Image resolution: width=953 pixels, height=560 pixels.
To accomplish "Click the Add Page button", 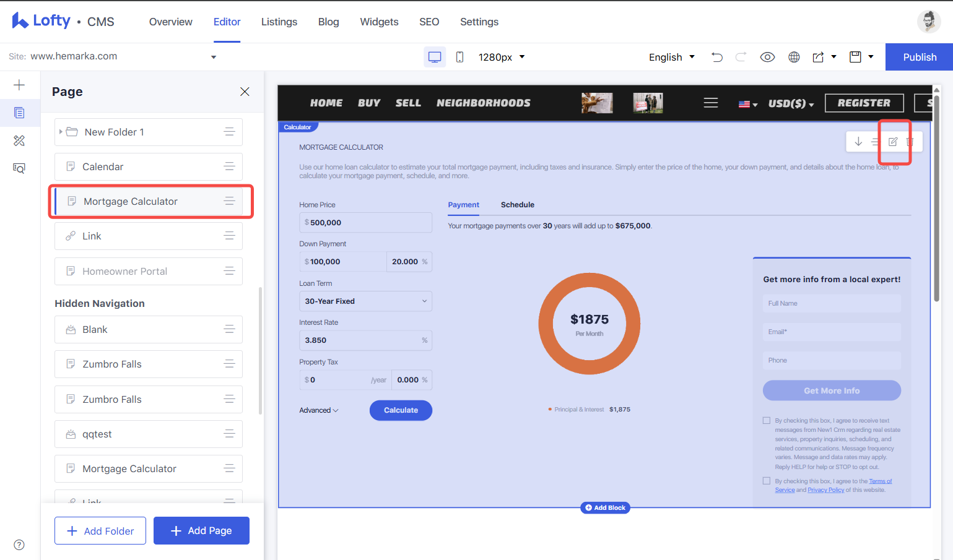I will tap(201, 531).
